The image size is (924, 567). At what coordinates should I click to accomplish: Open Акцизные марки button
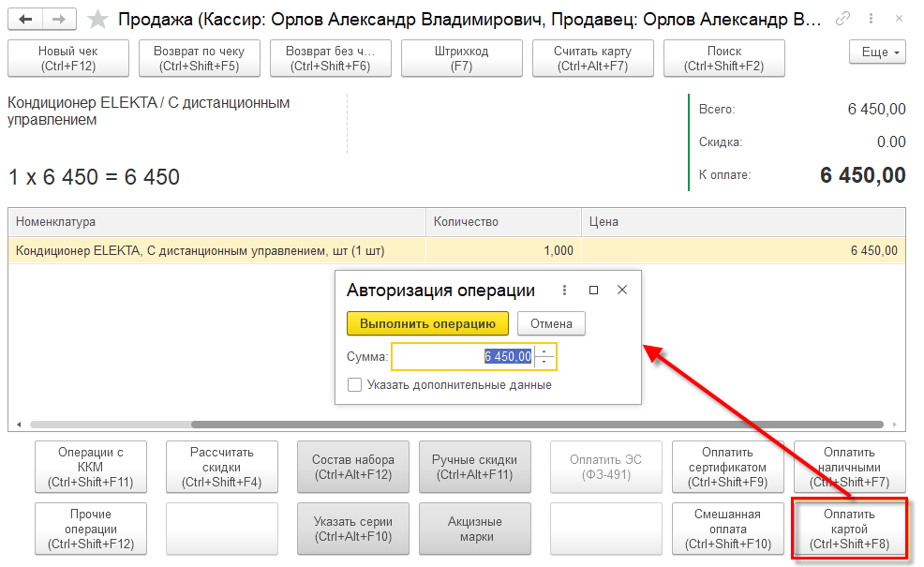[x=475, y=530]
